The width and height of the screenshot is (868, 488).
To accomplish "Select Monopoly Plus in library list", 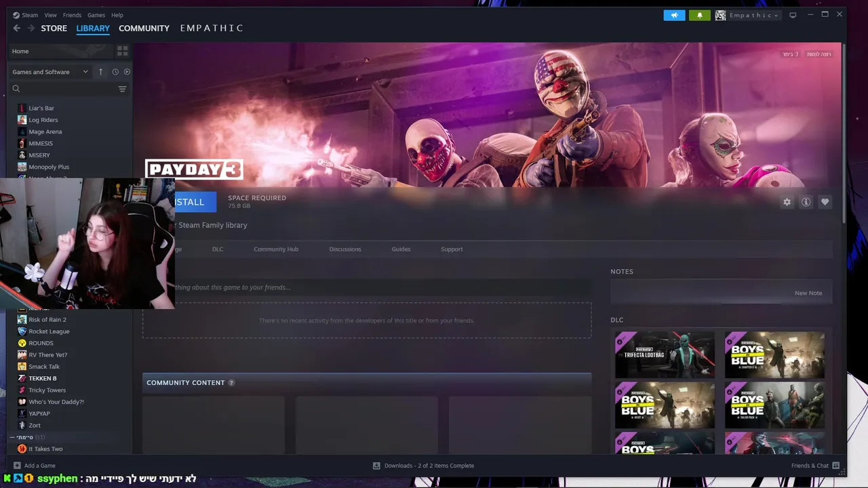I will pos(49,167).
